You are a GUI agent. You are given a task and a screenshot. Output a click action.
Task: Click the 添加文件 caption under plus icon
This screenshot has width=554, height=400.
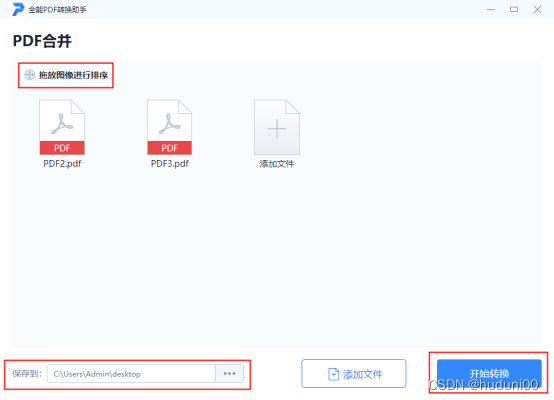[277, 164]
